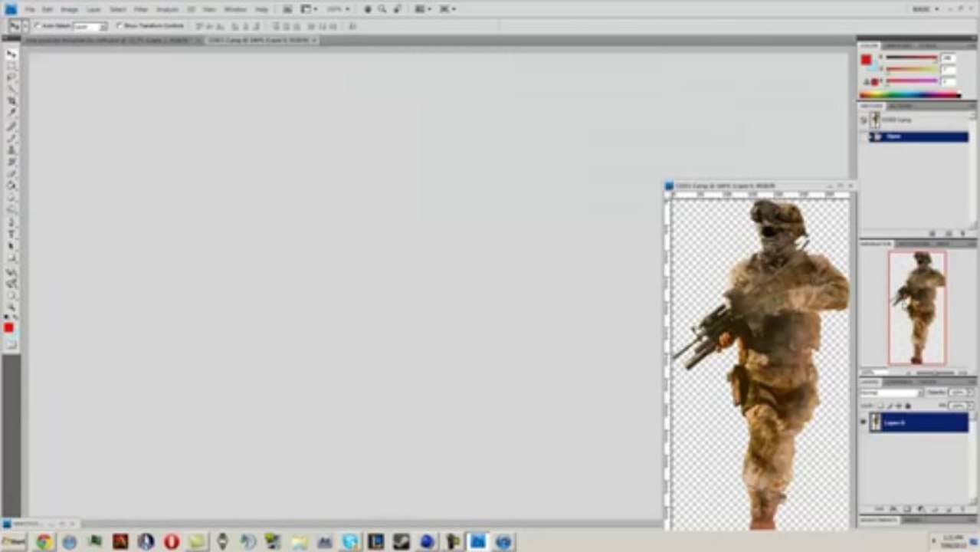The height and width of the screenshot is (552, 980).
Task: Toggle lock position in Layers panel
Action: point(899,406)
